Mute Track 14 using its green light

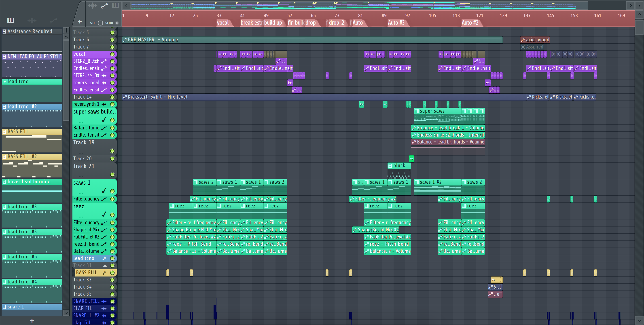(x=112, y=97)
